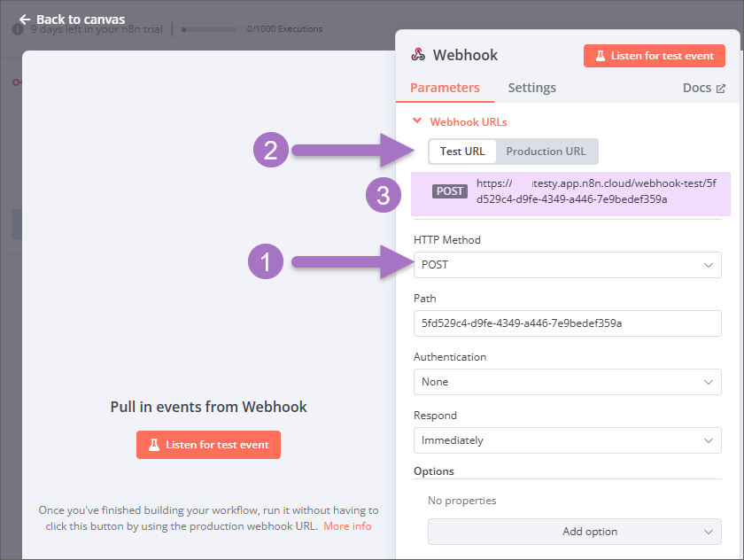This screenshot has width=744, height=560.
Task: Open the Add option dropdown
Action: (574, 532)
